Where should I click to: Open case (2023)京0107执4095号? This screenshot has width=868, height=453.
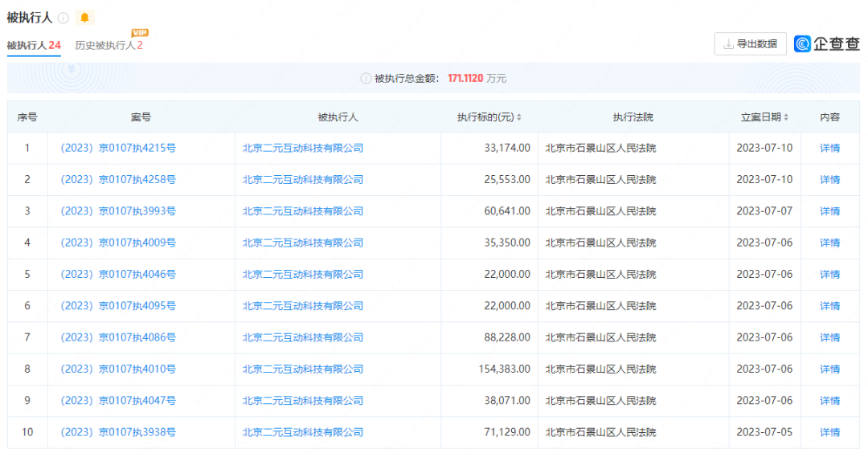(118, 306)
